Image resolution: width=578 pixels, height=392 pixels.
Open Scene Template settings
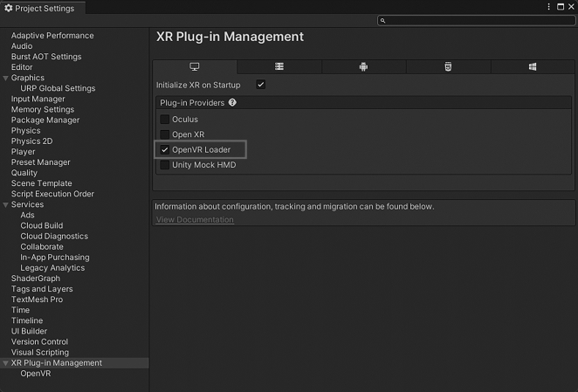41,183
